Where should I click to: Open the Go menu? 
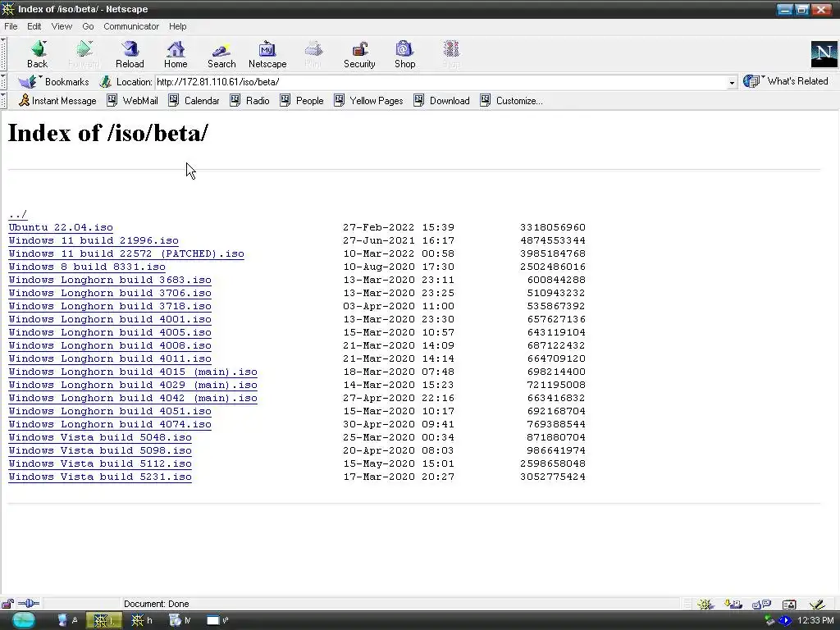coord(88,26)
